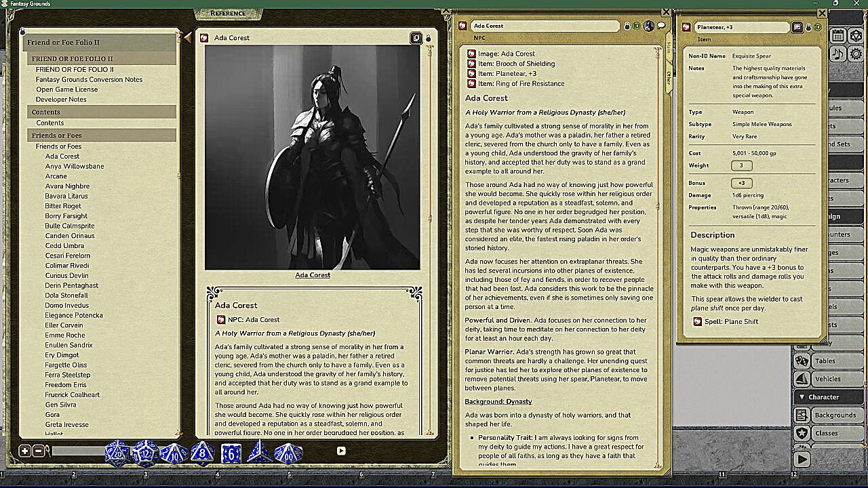Toggle the pop-out icon on the reference page header

pos(416,38)
